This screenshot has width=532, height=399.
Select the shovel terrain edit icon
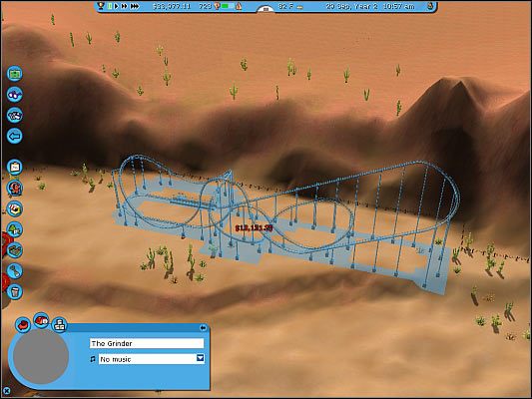15,271
